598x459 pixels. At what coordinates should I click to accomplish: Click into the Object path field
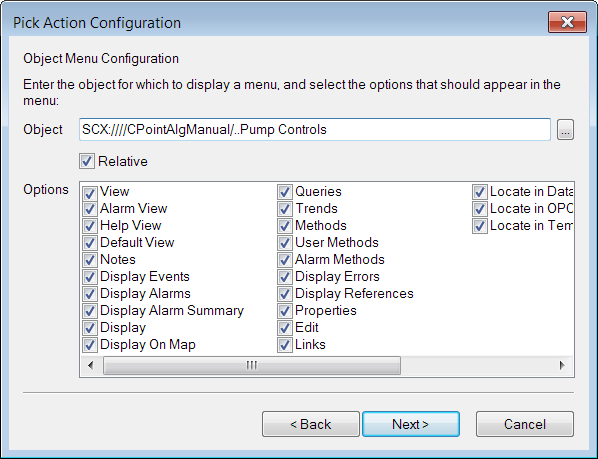(315, 130)
